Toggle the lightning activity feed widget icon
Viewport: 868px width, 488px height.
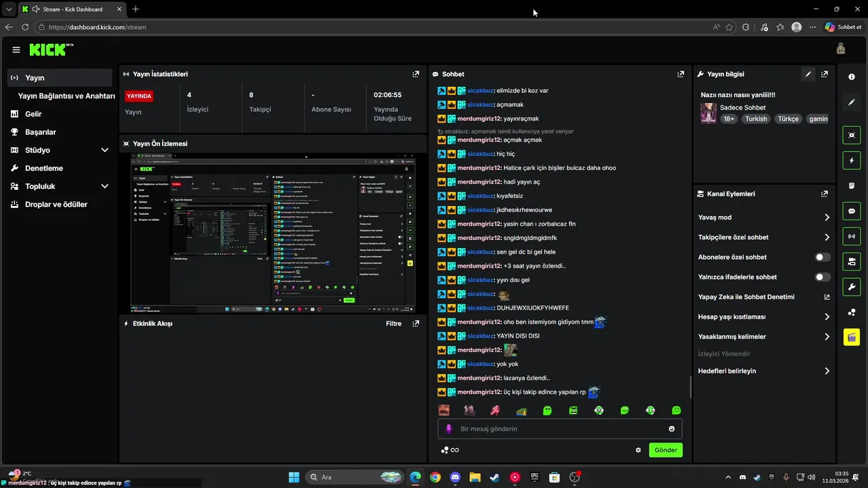tap(852, 161)
